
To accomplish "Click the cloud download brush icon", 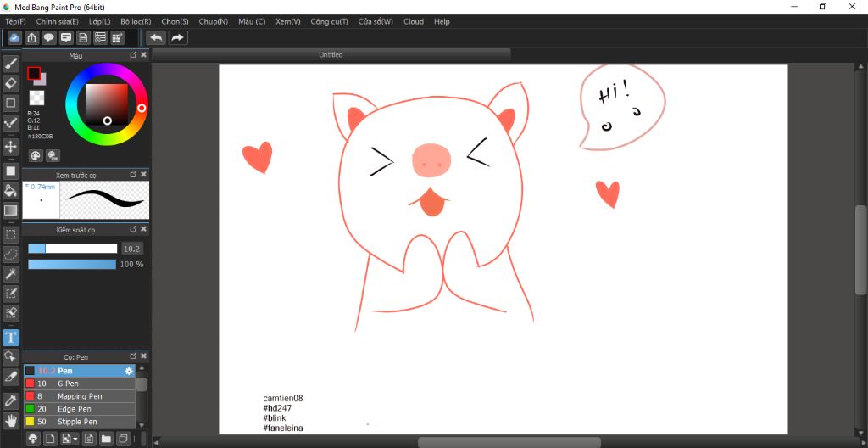I will pyautogui.click(x=33, y=439).
